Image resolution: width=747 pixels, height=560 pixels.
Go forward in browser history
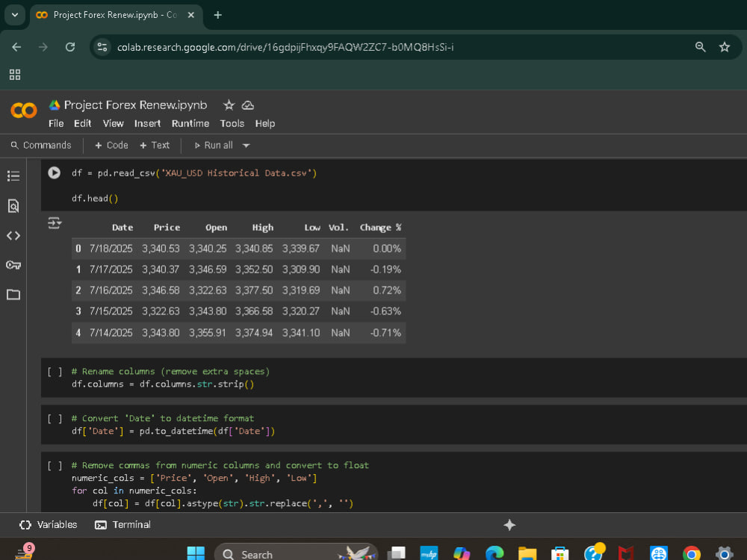tap(43, 47)
